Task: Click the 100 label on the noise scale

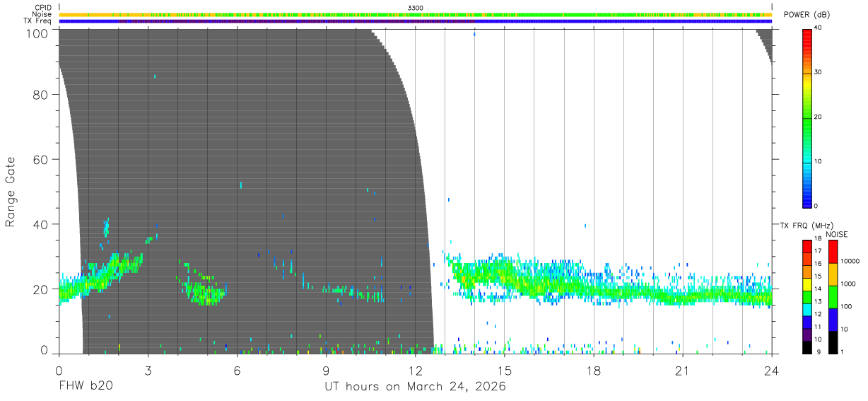Action: tap(846, 306)
